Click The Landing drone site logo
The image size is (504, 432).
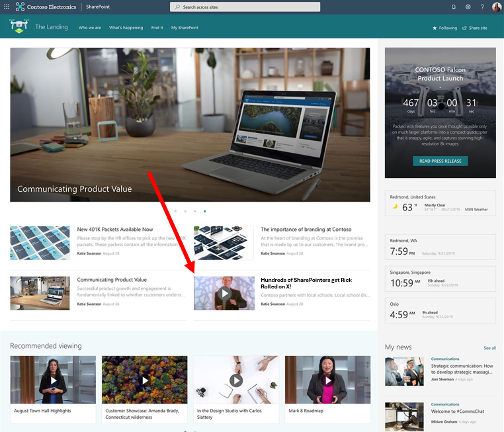19,26
